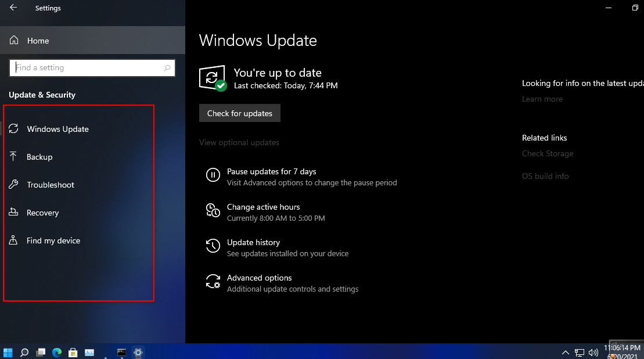Click Learn more link
The width and height of the screenshot is (644, 359).
542,99
